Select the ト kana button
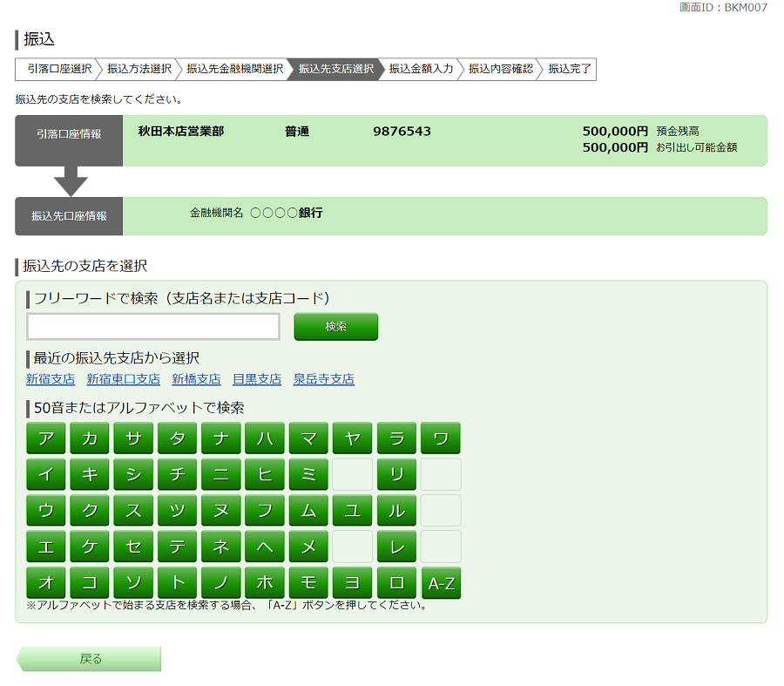 click(178, 582)
